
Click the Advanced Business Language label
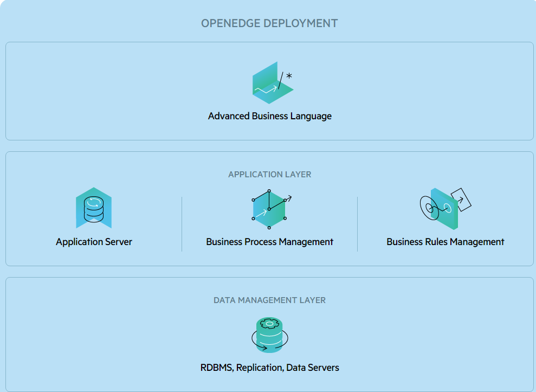coord(270,115)
